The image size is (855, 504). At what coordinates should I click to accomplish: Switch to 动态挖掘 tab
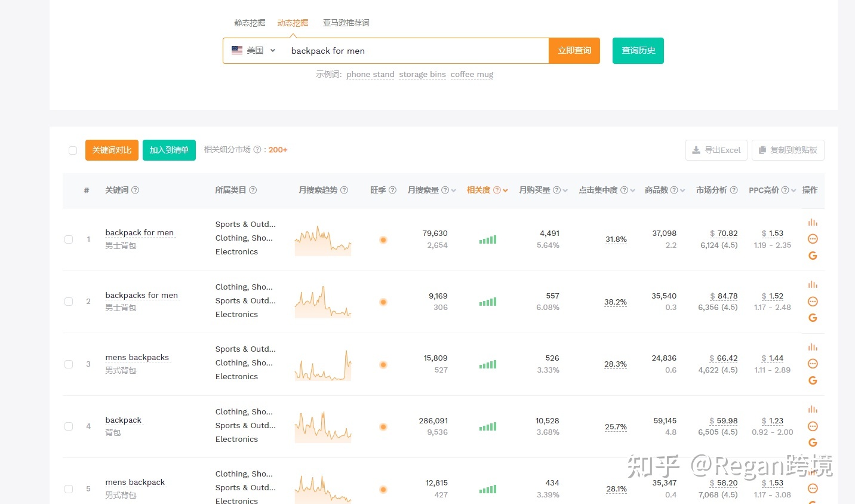(293, 23)
